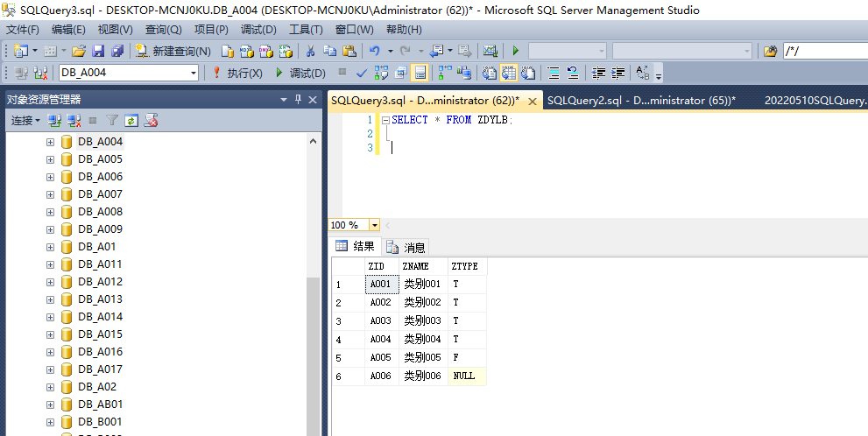This screenshot has width=868, height=436.
Task: Click the MDX query icon
Action: (246, 51)
